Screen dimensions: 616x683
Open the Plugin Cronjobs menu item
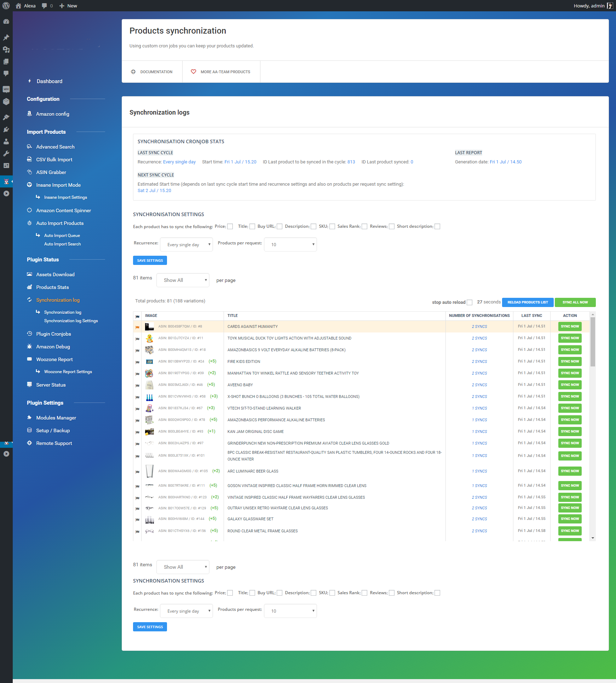[53, 334]
